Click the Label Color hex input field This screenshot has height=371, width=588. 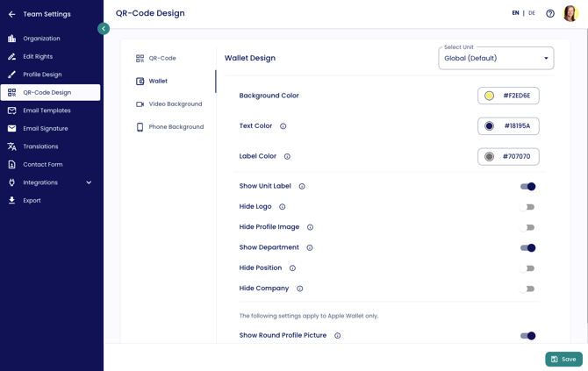coord(517,157)
